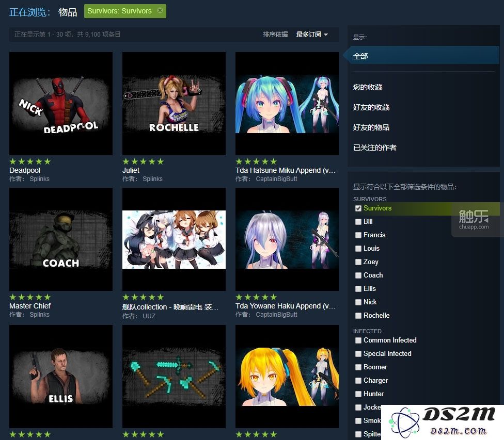The image size is (504, 440).
Task: Open author Splinks under Juliet
Action: 153,179
